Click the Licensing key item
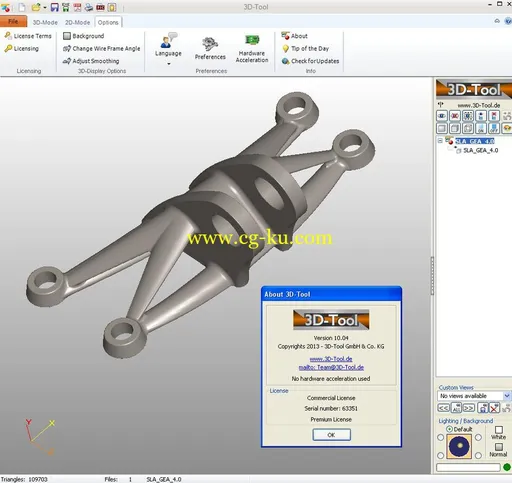512x483 pixels. click(22, 48)
